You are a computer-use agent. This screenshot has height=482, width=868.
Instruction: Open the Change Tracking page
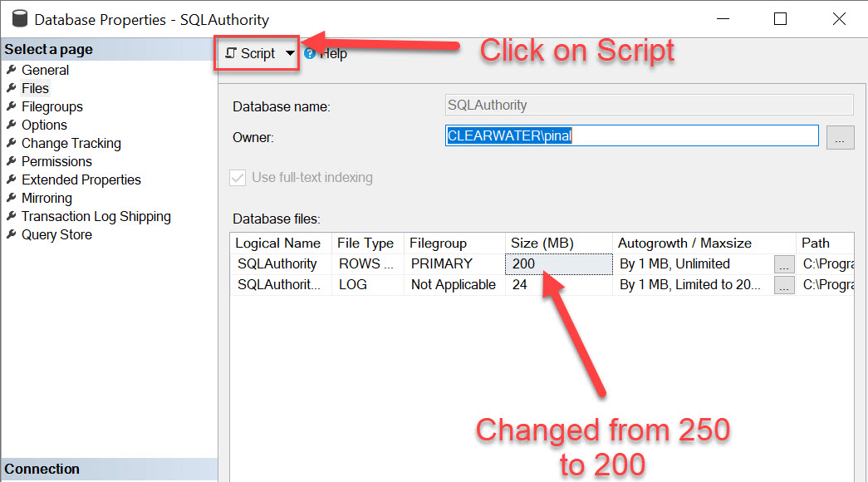pyautogui.click(x=71, y=144)
